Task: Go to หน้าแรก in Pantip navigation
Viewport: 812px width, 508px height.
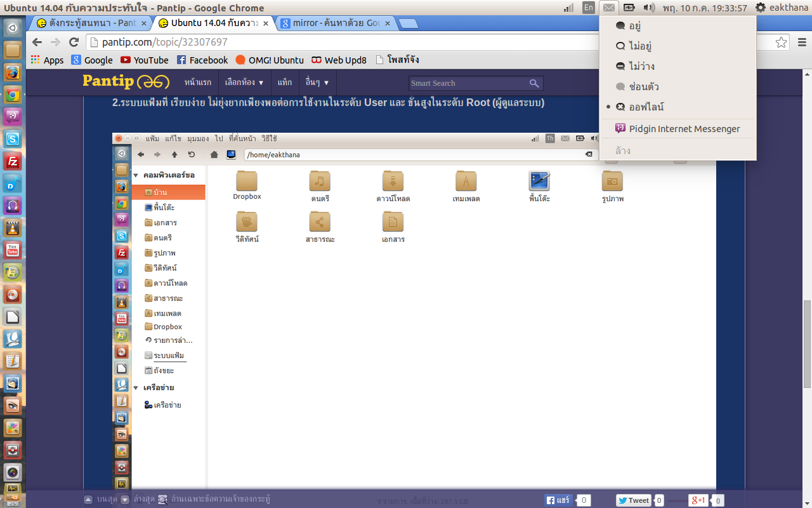Action: point(198,83)
